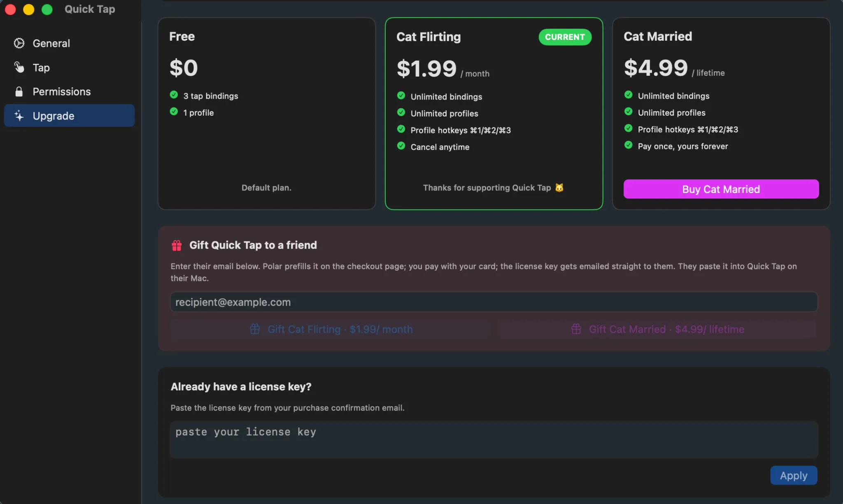Viewport: 843px width, 504px height.
Task: Click checkmark beside Cat Flirting Profile hotkeys
Action: [x=401, y=129]
